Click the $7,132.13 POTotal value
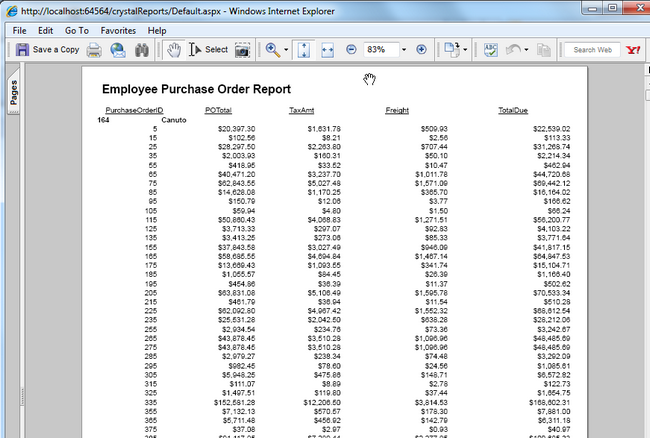 tap(239, 411)
